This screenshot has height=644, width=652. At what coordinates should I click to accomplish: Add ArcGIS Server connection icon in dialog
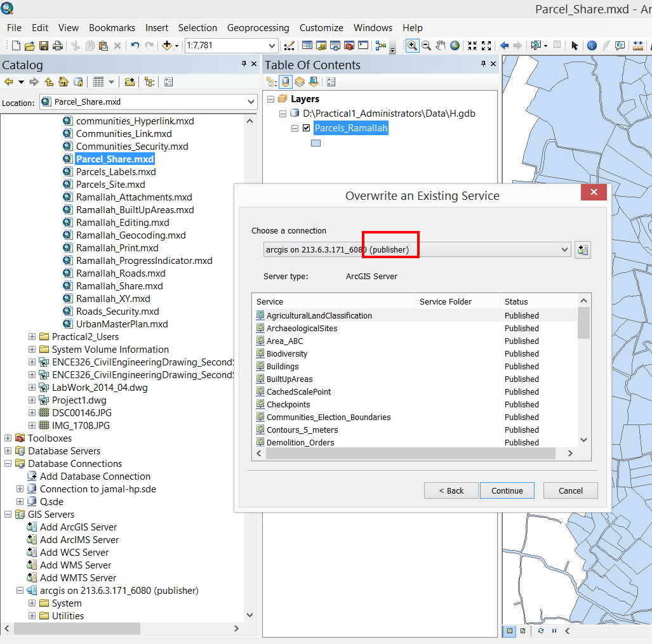pyautogui.click(x=583, y=250)
